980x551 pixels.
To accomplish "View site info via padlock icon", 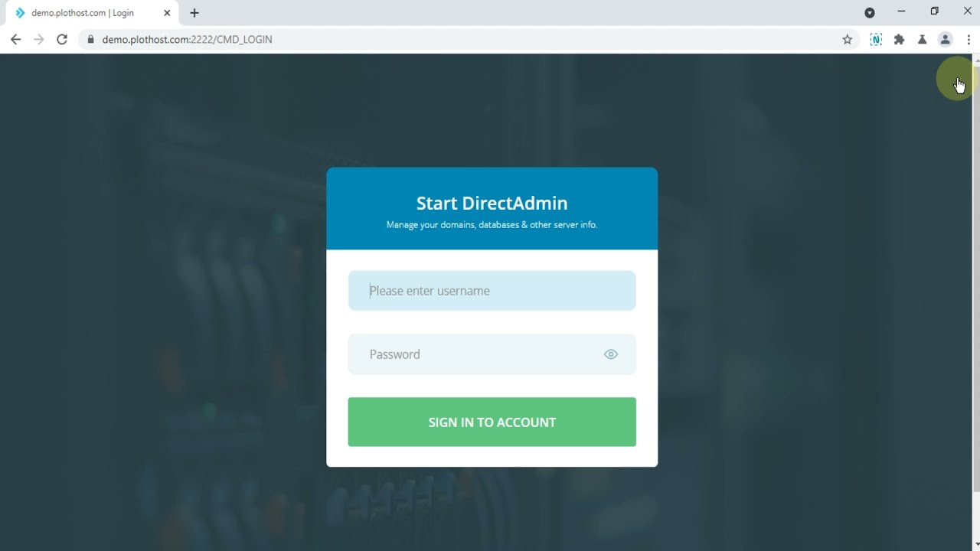I will click(90, 39).
